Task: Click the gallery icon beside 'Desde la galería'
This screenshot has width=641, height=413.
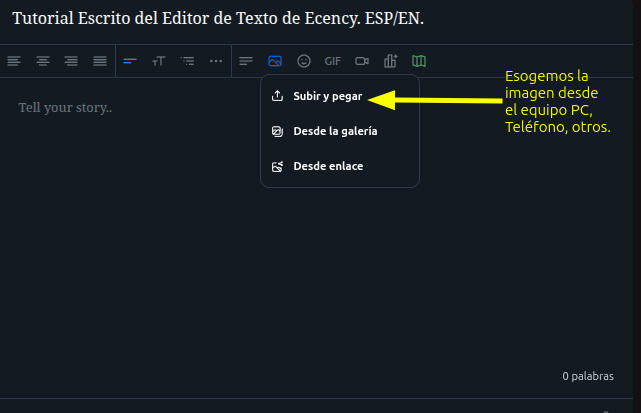Action: coord(277,131)
